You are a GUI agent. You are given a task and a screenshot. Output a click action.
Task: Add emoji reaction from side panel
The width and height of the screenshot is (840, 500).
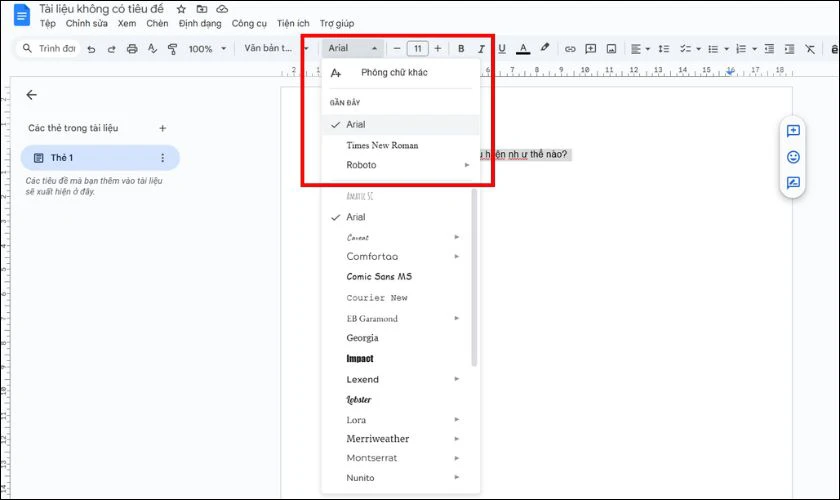pyautogui.click(x=793, y=156)
